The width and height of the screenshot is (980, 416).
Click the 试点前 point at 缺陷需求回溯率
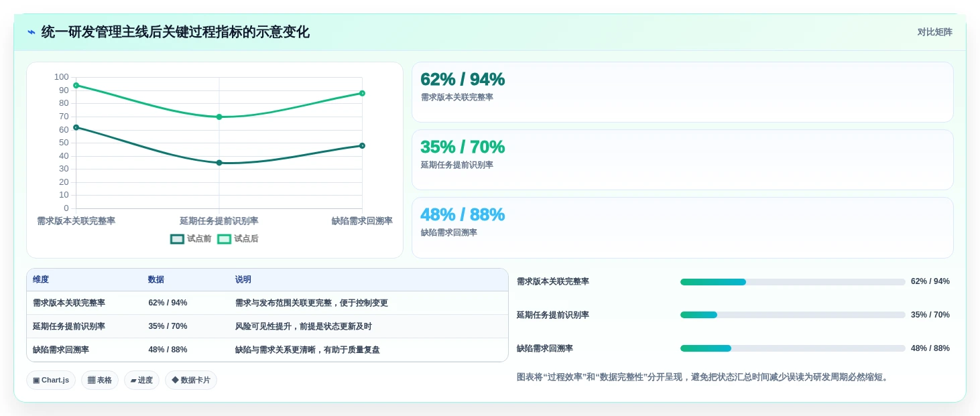[362, 145]
